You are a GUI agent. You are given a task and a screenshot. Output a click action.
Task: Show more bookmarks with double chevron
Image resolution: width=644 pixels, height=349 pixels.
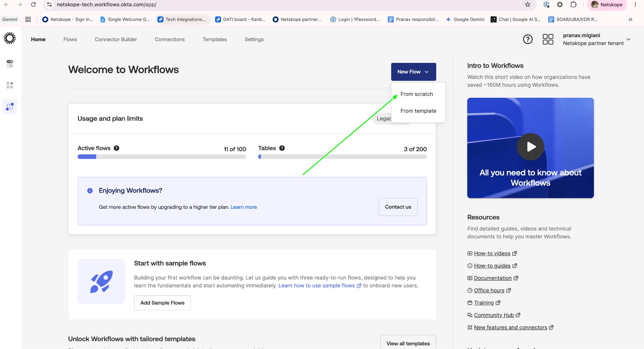coord(630,19)
